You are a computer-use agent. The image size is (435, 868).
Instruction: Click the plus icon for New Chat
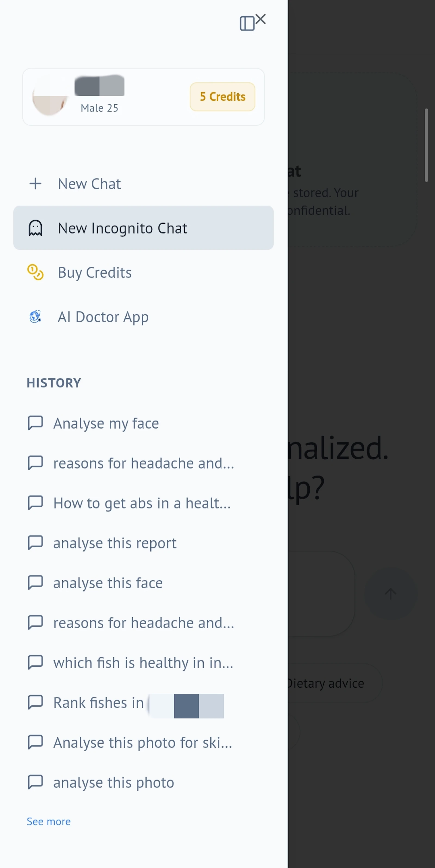(35, 184)
